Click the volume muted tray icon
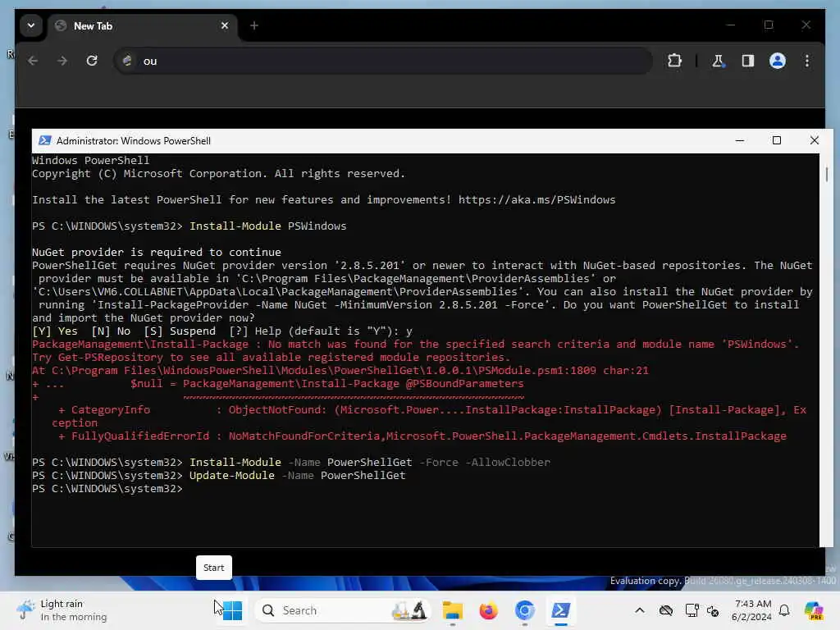The height and width of the screenshot is (630, 840). click(713, 610)
